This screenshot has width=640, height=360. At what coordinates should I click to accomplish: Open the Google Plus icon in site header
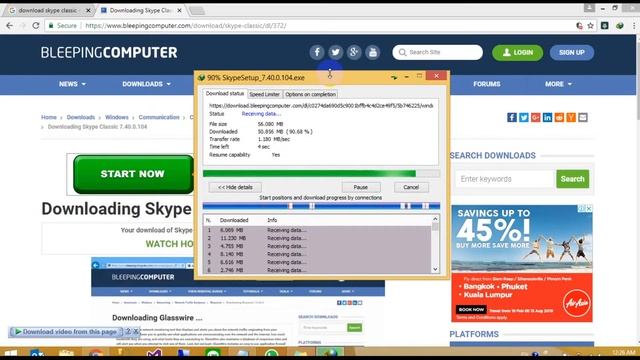(x=354, y=52)
